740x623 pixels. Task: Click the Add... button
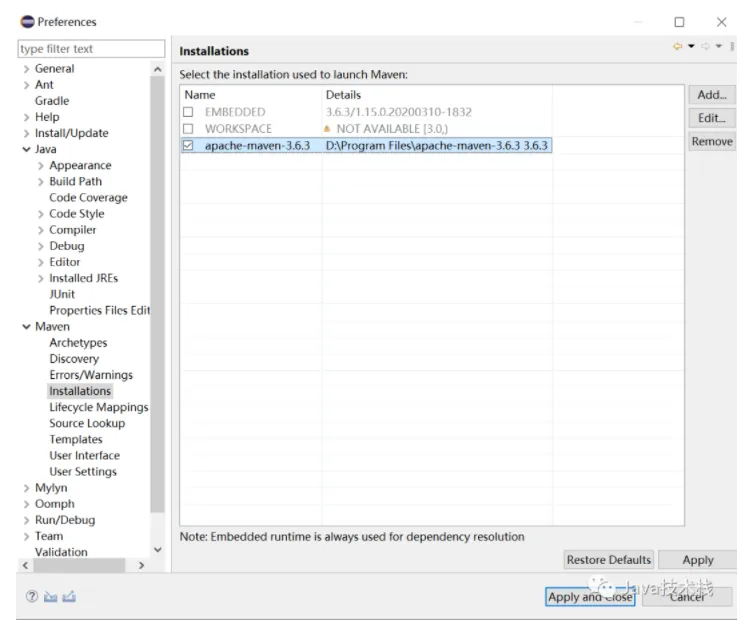(x=712, y=95)
